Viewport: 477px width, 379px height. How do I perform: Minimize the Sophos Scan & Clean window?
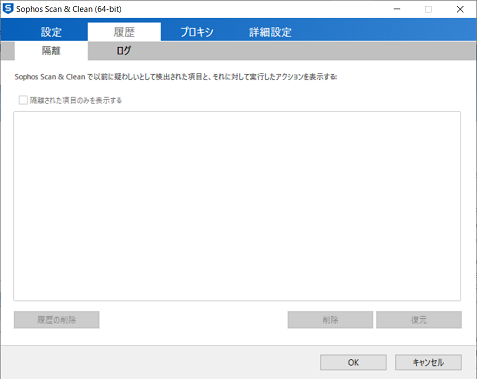click(397, 9)
